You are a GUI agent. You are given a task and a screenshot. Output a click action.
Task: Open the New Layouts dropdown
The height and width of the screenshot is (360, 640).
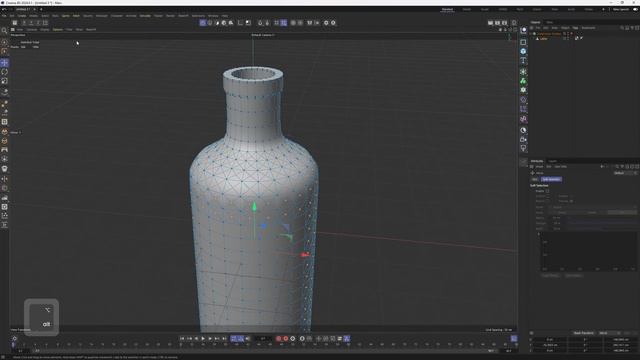point(621,9)
